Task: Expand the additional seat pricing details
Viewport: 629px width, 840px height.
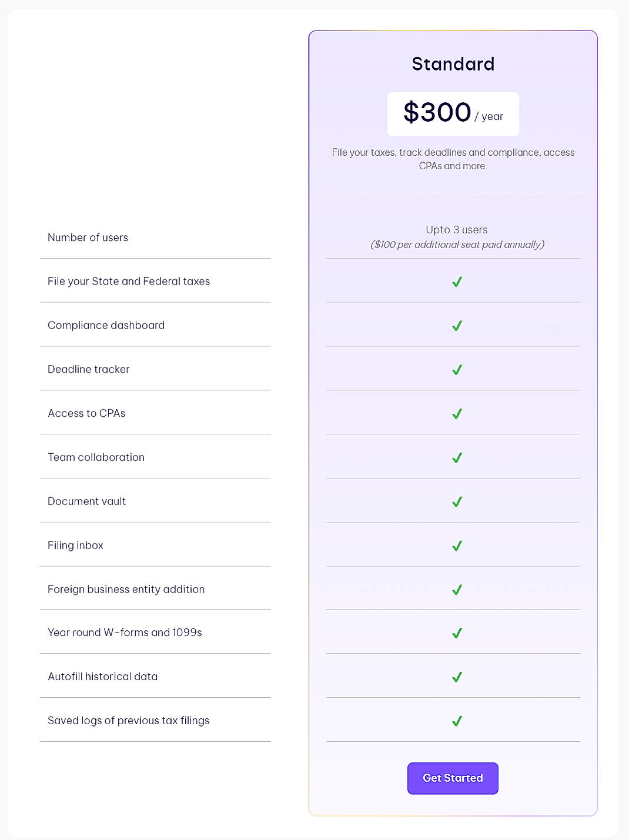Action: pos(458,245)
